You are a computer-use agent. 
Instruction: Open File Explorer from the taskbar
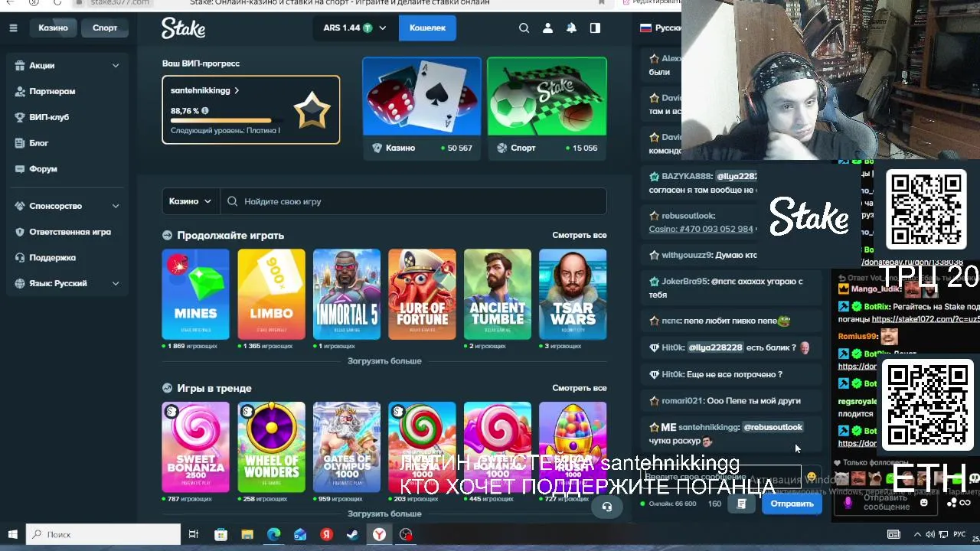(247, 534)
